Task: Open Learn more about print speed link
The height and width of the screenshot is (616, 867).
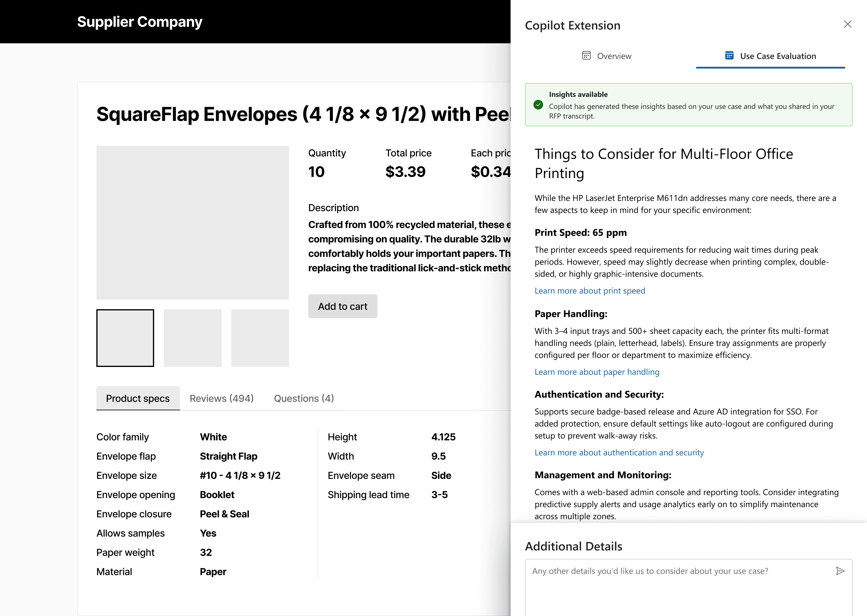Action: coord(589,291)
